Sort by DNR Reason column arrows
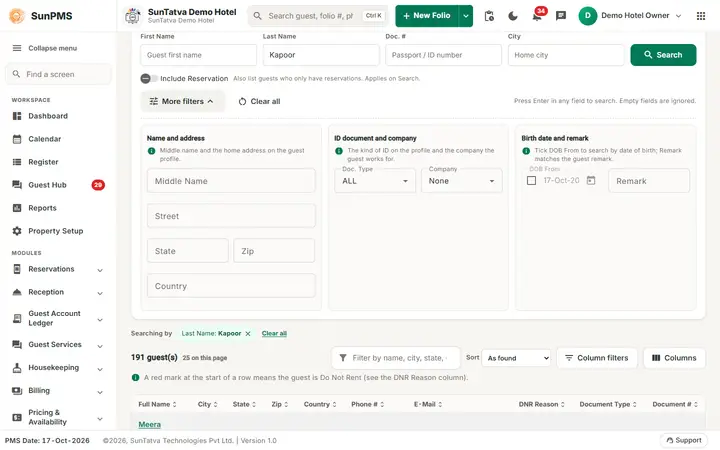Viewport: 720px width, 450px height. (562, 405)
